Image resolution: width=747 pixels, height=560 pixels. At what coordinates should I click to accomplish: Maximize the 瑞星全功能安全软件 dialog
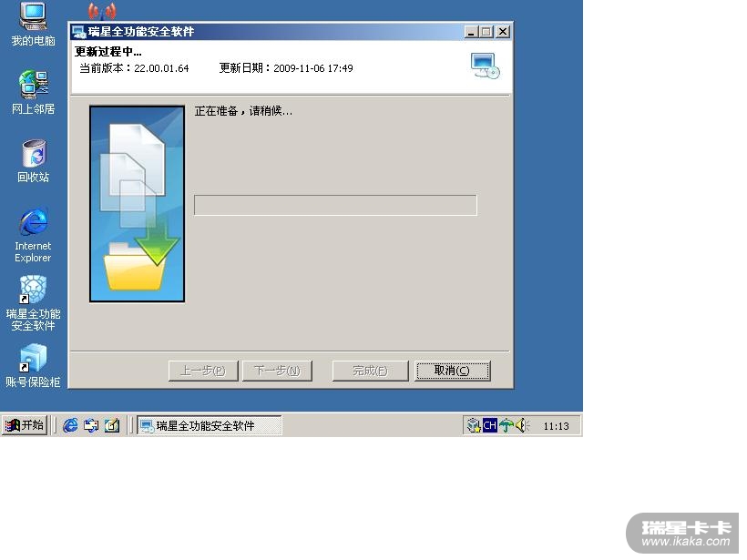click(x=486, y=32)
